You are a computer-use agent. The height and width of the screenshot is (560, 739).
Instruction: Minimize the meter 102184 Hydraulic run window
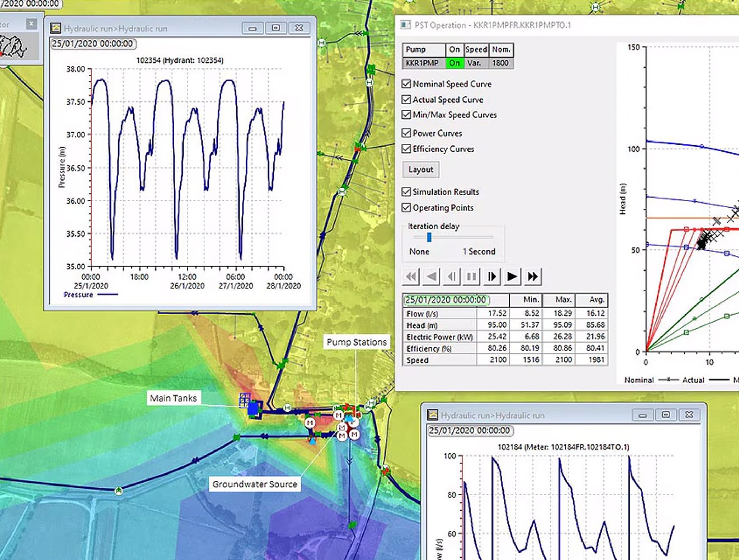(643, 415)
